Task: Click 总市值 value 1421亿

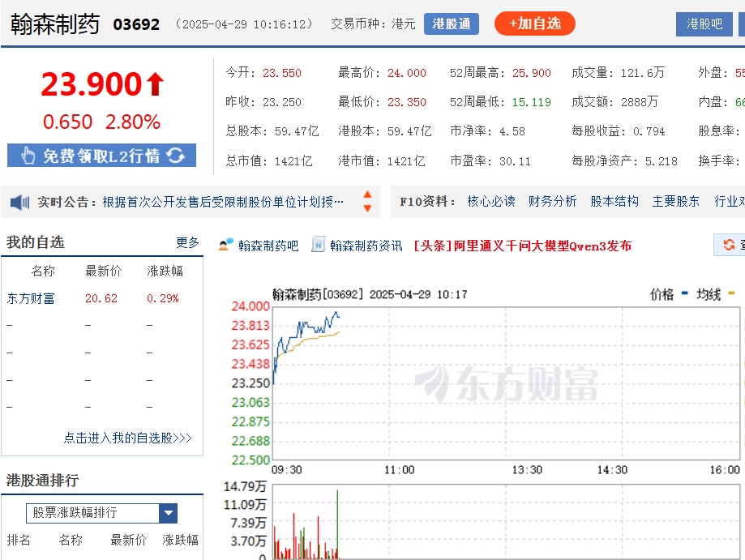Action: click(x=293, y=161)
